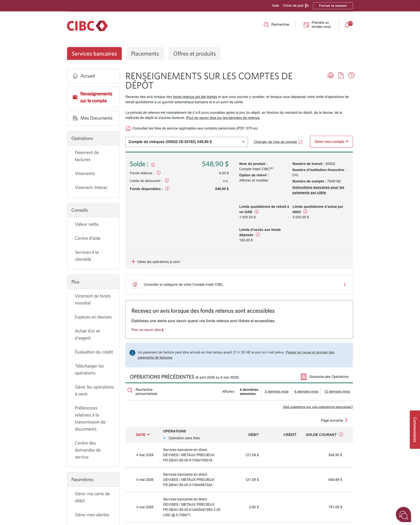Print the page using the printer icon
Screen dimensions: 420x525
coord(330,76)
